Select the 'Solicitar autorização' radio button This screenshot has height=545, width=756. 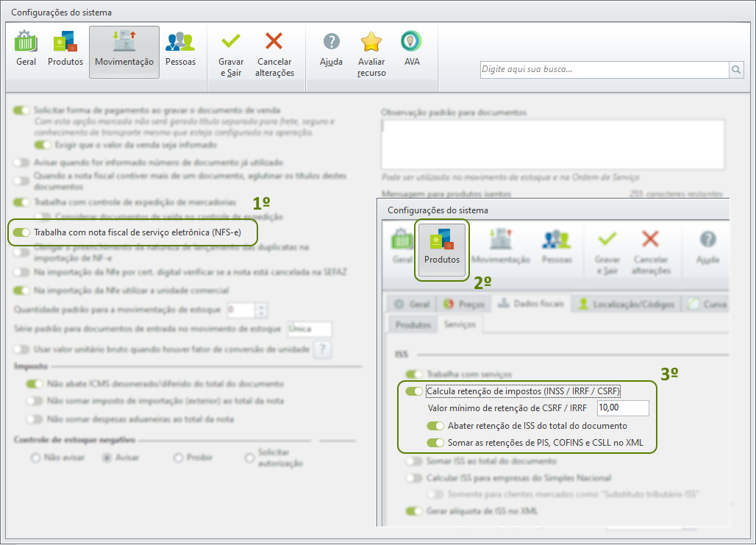point(249,457)
